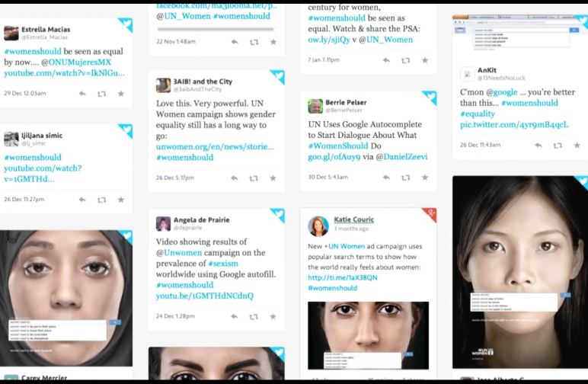Open image attached to Katie Couric's post
Viewport: 588px width, 384px height.
(368, 336)
